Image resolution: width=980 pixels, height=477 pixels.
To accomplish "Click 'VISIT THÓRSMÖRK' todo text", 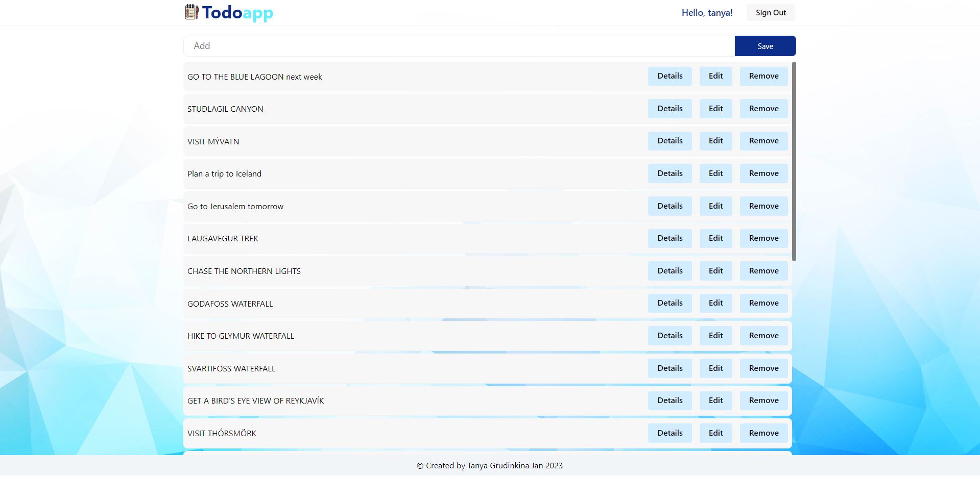I will click(x=222, y=434).
